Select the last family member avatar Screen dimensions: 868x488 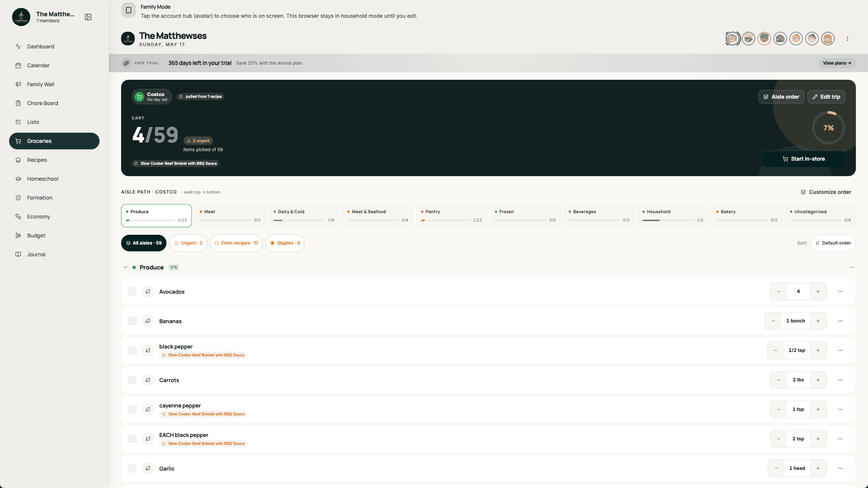pos(828,39)
